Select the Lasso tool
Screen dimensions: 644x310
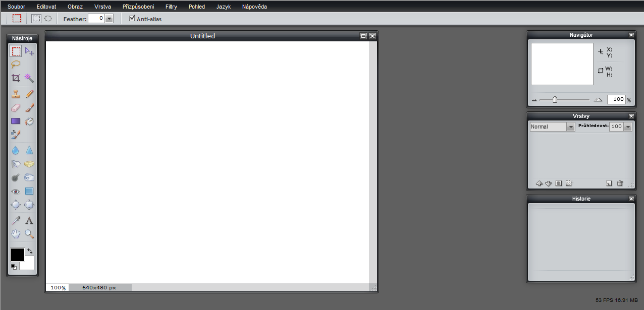pyautogui.click(x=16, y=65)
